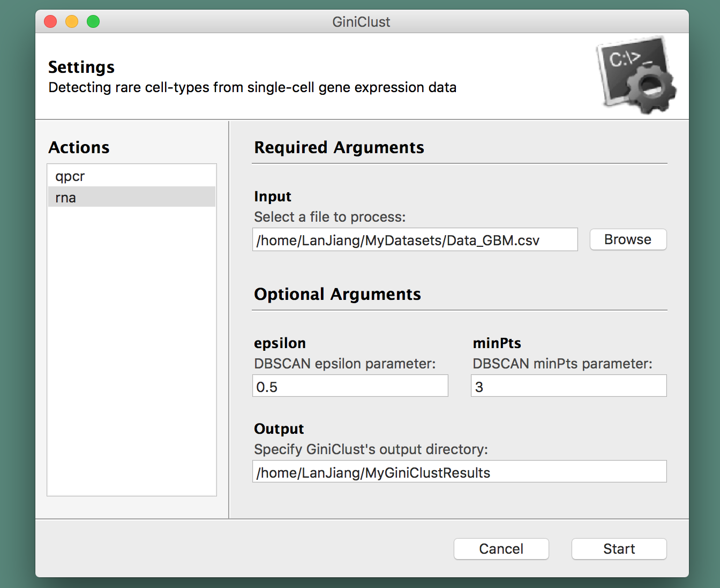The height and width of the screenshot is (588, 720).
Task: Select the rna action
Action: [131, 197]
